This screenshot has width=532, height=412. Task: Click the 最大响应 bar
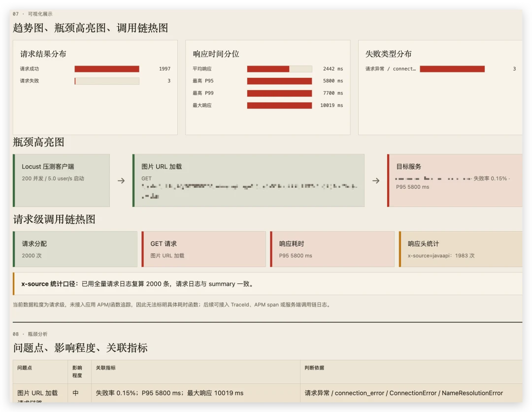point(280,105)
